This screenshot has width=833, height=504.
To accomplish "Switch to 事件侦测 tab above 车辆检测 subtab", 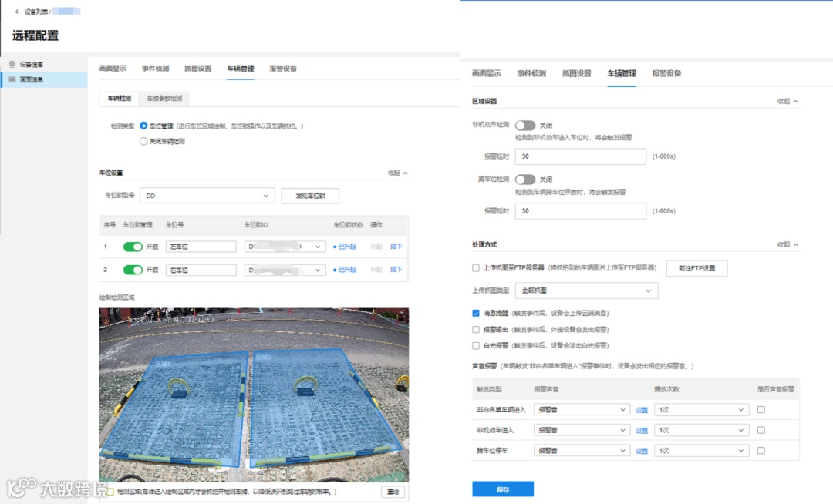I will pos(155,69).
